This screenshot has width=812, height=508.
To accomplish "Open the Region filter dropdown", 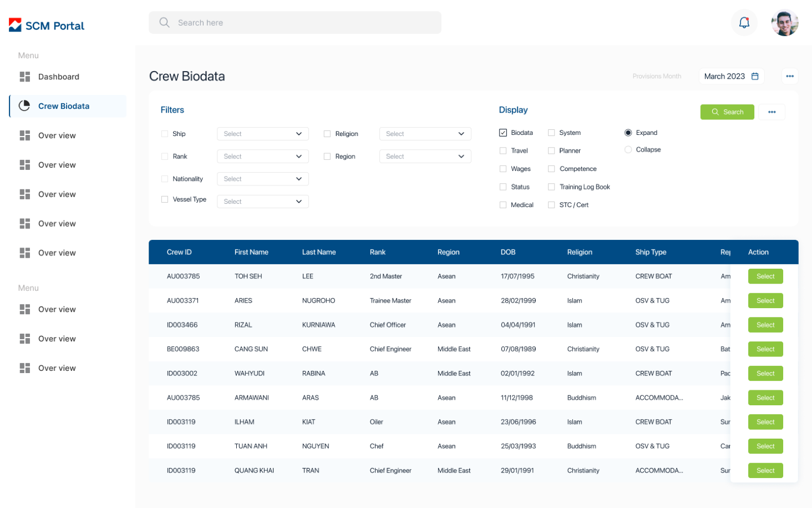I will (x=425, y=157).
